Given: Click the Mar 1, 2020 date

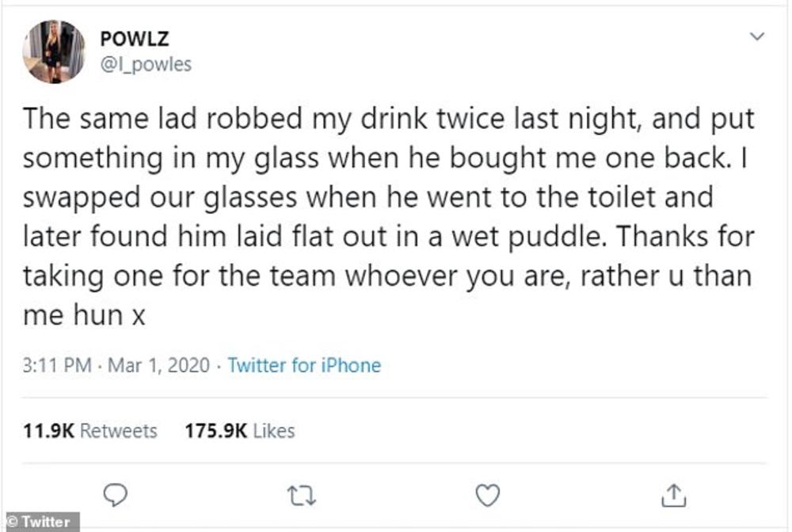Looking at the screenshot, I should pos(158,366).
